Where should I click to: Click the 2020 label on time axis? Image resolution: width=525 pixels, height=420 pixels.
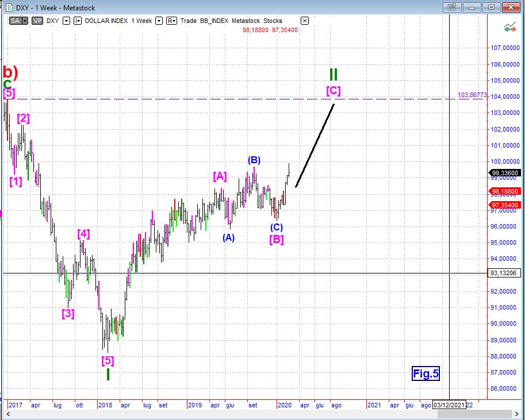point(284,405)
